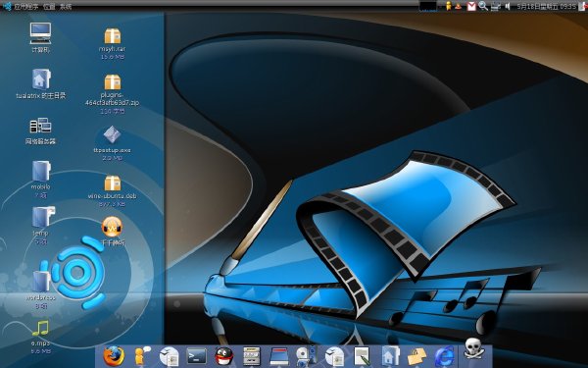This screenshot has width=588, height=368.
Task: Open the Gmail notifier tray icon
Action: pyautogui.click(x=471, y=7)
